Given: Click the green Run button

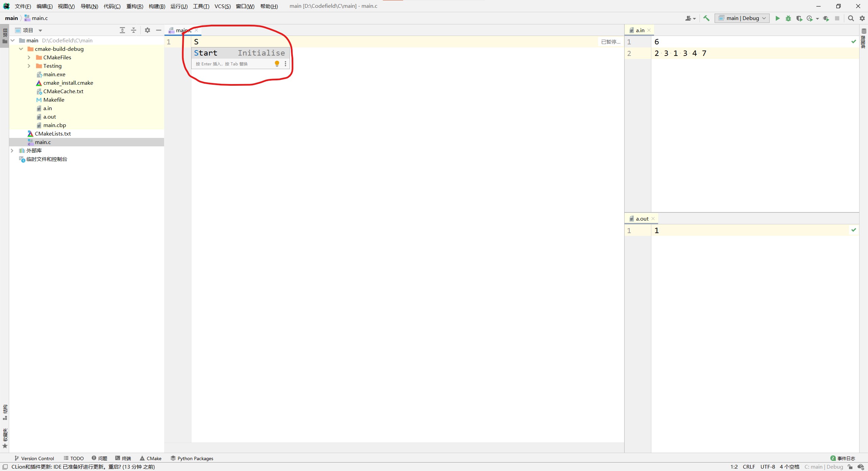Looking at the screenshot, I should 777,18.
